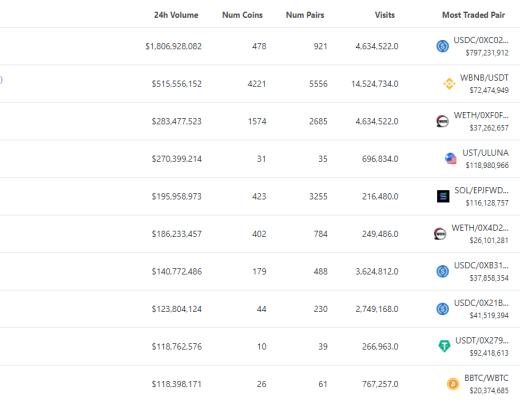Viewport: 520px width, 400px height.
Task: Click the Num Coins value 478
Action: tap(259, 46)
